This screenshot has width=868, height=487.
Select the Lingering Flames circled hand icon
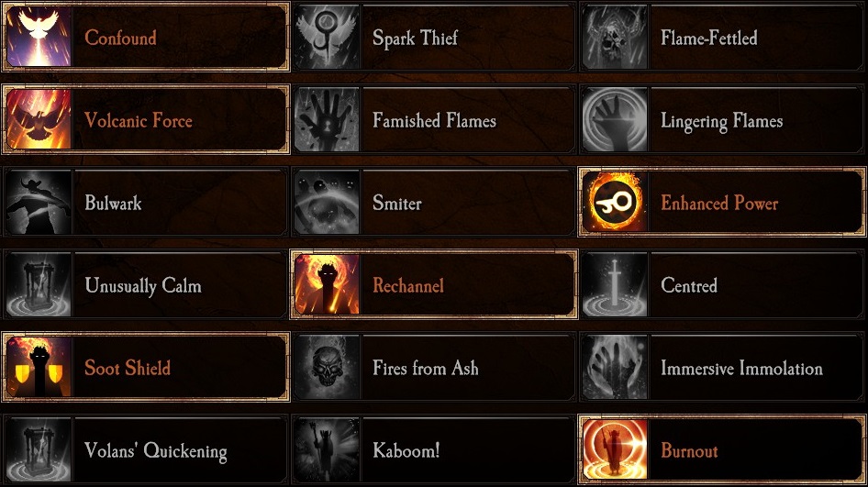point(615,119)
